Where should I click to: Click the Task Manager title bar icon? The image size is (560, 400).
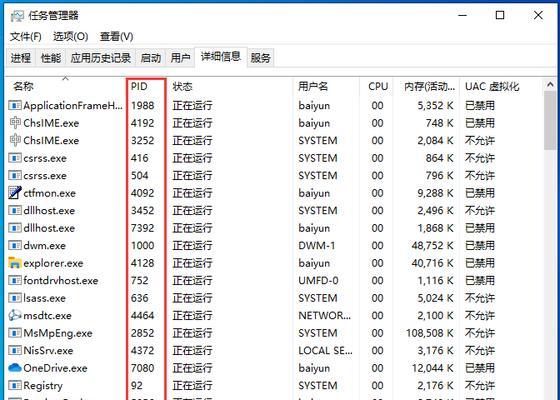(17, 16)
